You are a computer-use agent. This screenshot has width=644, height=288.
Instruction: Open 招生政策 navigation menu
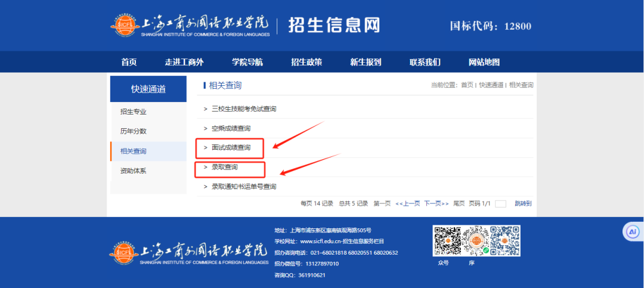pos(306,63)
